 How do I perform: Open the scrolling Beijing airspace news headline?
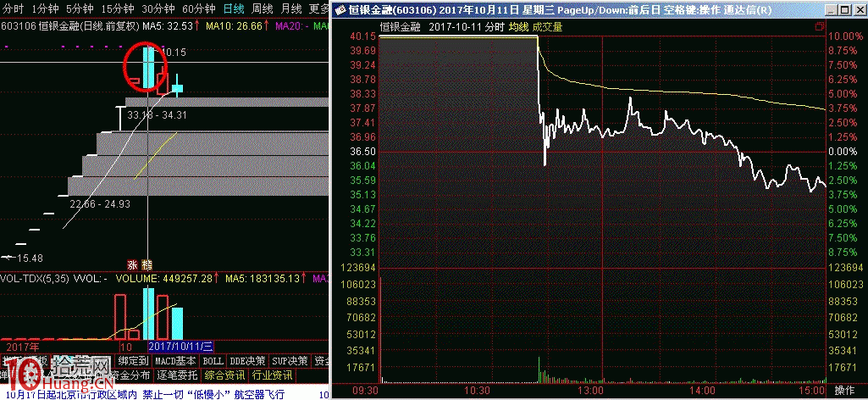coord(147,394)
